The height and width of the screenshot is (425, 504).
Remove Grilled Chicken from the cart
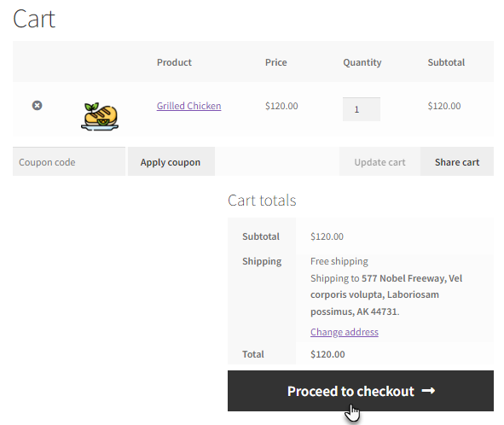37,106
